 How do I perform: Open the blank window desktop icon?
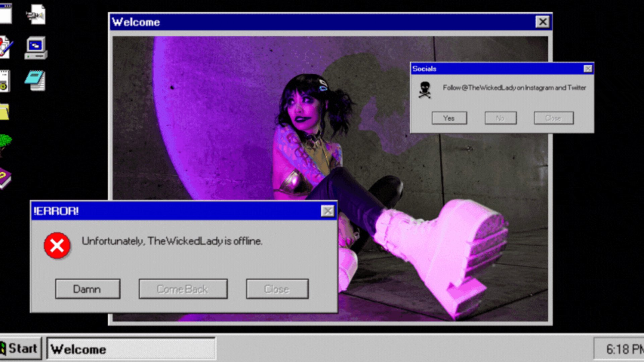[x=6, y=13]
